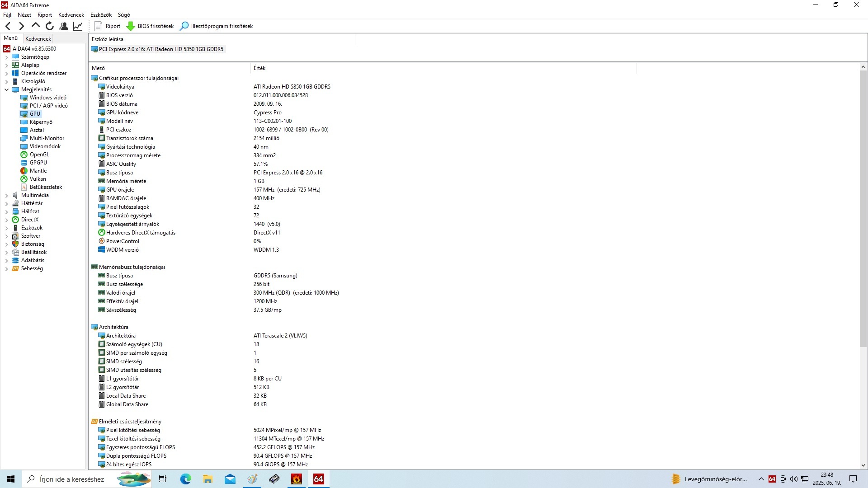Switch to the Kedvencek tab
868x488 pixels.
pyautogui.click(x=38, y=39)
